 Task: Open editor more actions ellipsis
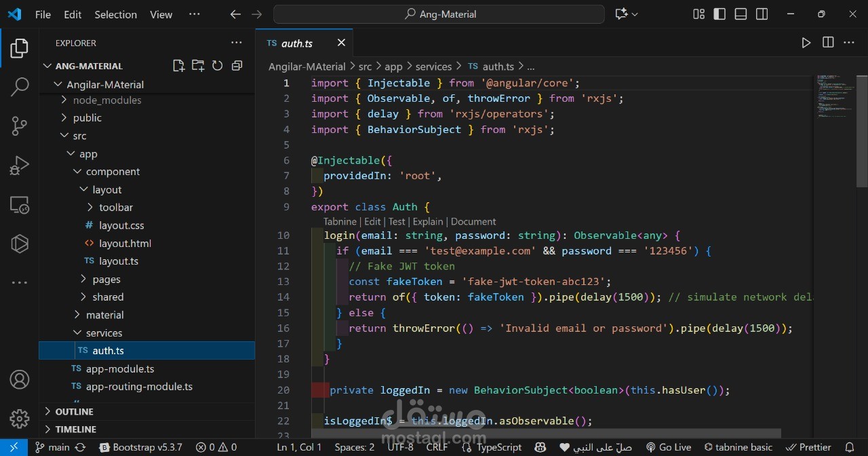pyautogui.click(x=849, y=43)
